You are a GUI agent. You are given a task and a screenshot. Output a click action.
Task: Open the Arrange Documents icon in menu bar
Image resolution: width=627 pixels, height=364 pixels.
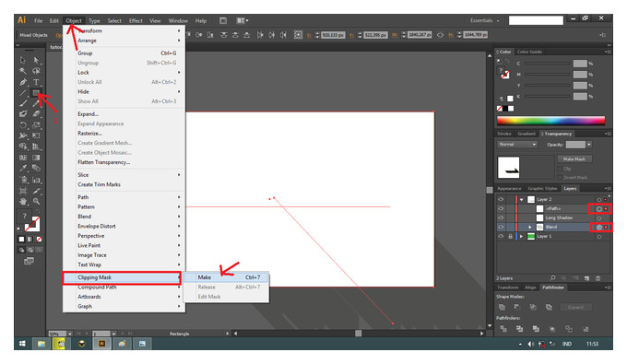pos(242,20)
